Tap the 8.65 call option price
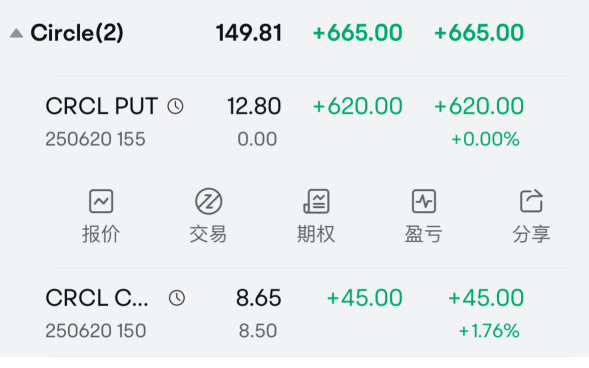This screenshot has width=589, height=368. click(x=258, y=298)
